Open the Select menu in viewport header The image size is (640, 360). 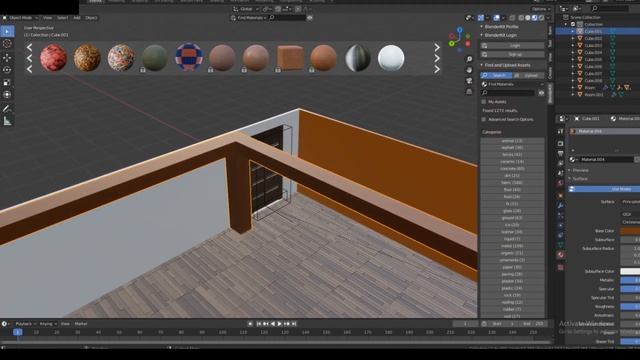click(x=62, y=18)
